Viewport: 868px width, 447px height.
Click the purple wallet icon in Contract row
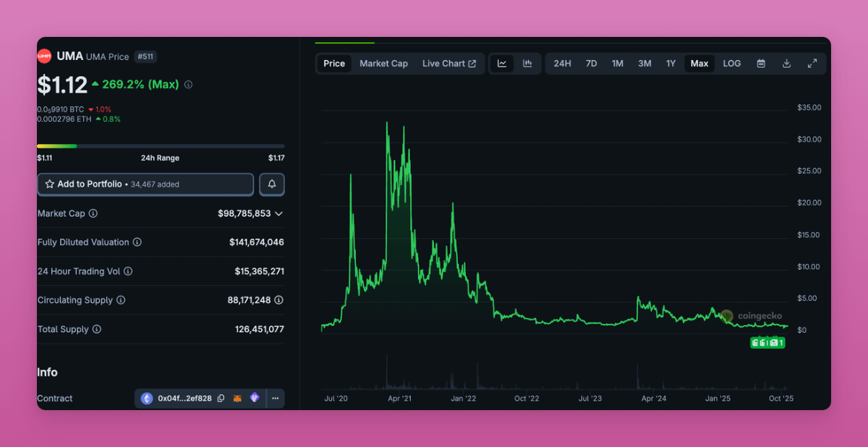point(255,398)
